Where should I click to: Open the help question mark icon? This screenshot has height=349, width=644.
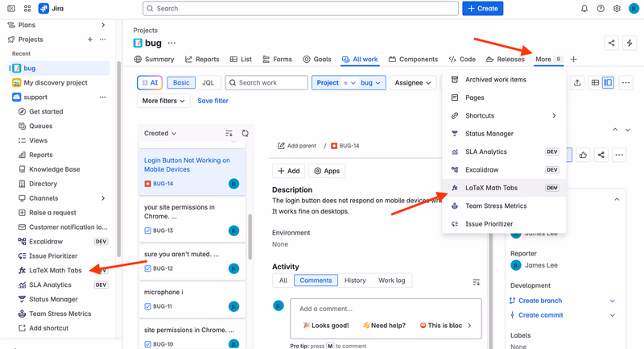tap(601, 8)
